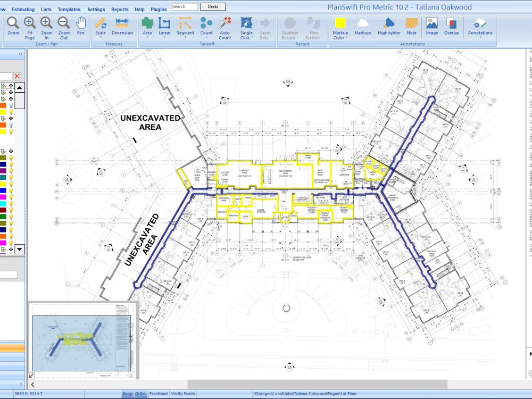Start the Auto Count wand tool
The width and height of the screenshot is (532, 399).
[x=225, y=28]
